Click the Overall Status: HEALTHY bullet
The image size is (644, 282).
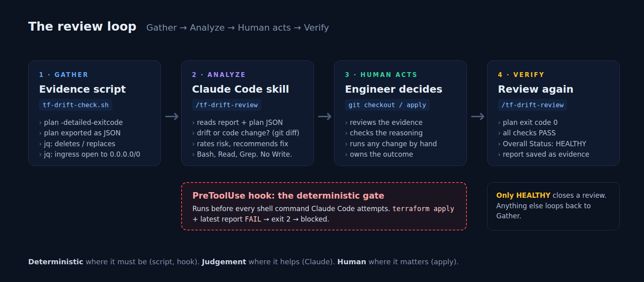pyautogui.click(x=542, y=144)
